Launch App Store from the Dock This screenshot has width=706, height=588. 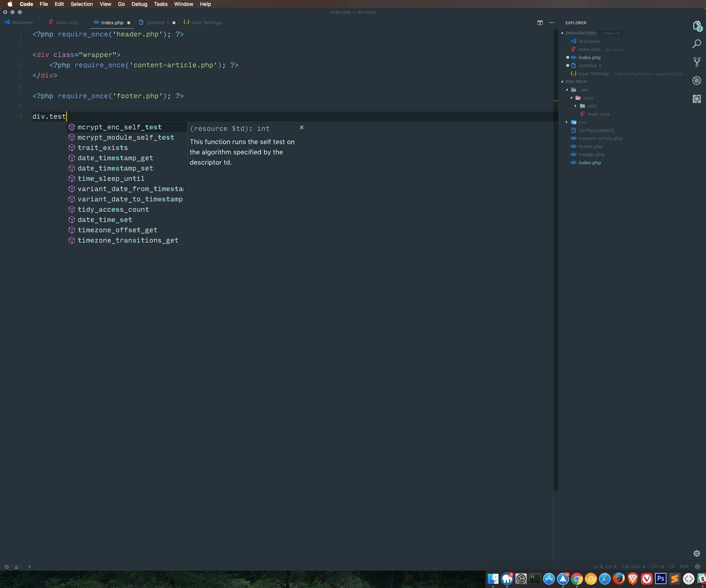click(549, 579)
